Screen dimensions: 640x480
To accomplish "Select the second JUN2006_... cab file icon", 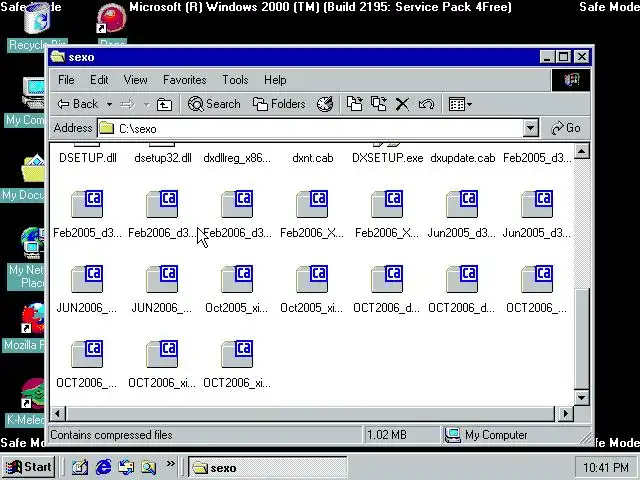I will (162, 279).
